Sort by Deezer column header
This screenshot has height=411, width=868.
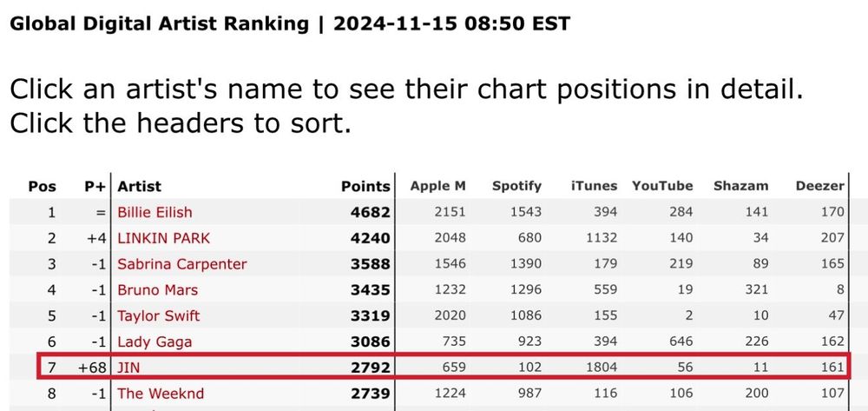click(819, 186)
